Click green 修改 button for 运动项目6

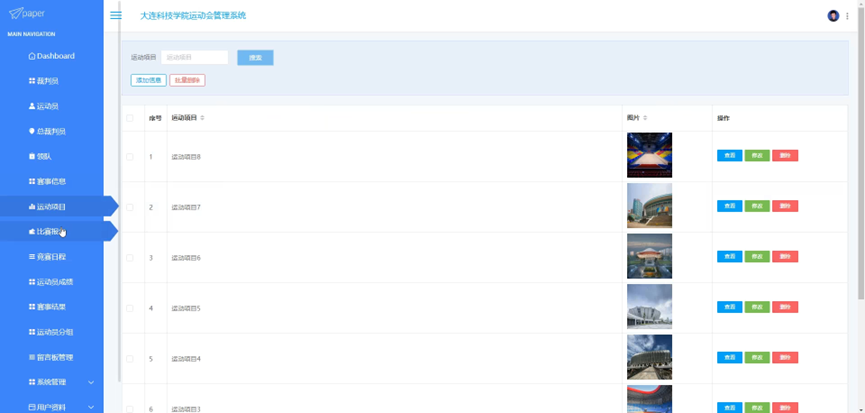(x=757, y=256)
